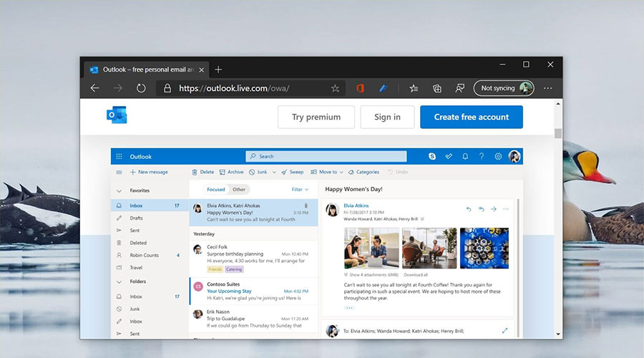Toggle the hamburger navigation pane icon
The image size is (644, 358).
click(119, 173)
